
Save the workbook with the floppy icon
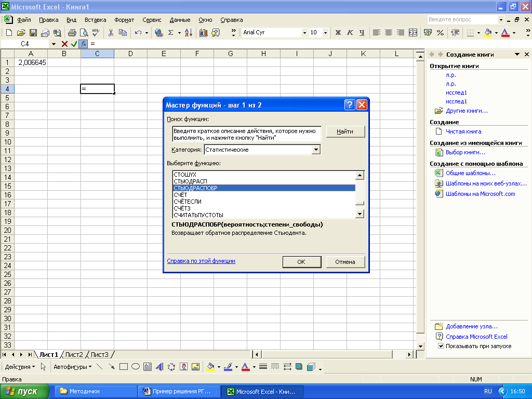pos(33,33)
